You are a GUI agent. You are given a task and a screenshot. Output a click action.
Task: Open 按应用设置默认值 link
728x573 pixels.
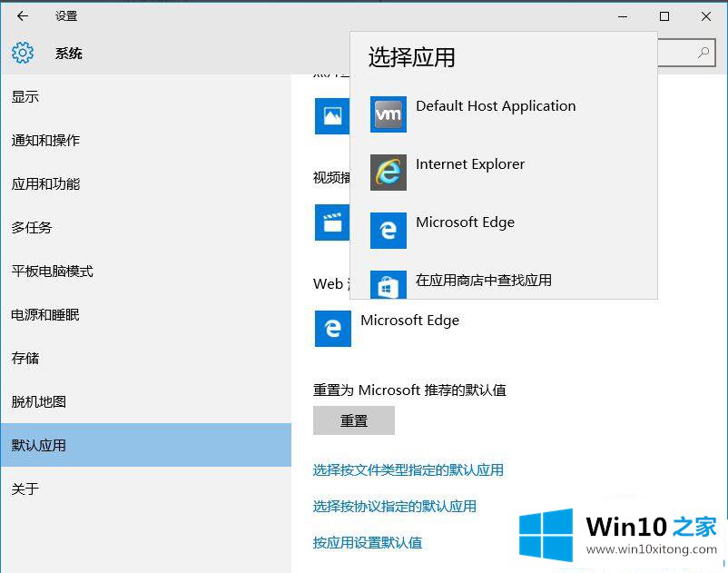[x=368, y=542]
